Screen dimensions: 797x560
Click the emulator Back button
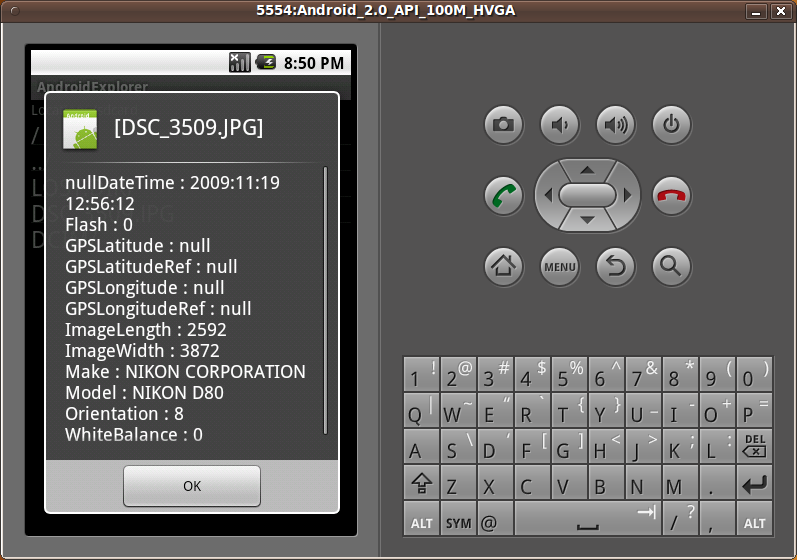click(x=616, y=266)
